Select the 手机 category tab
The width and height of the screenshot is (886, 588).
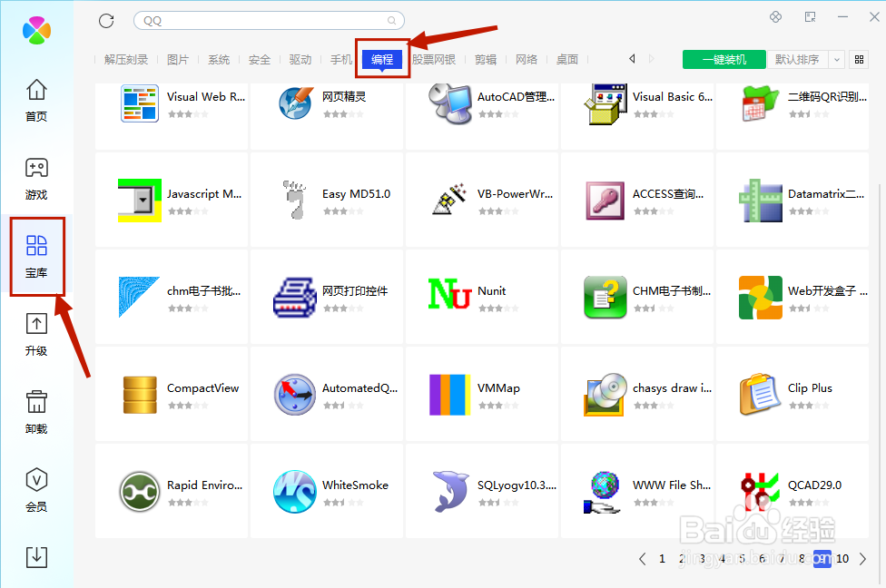coord(340,59)
